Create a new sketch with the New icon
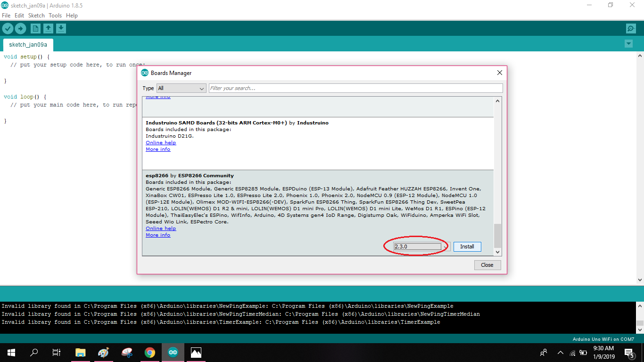644x362 pixels. coord(35,29)
